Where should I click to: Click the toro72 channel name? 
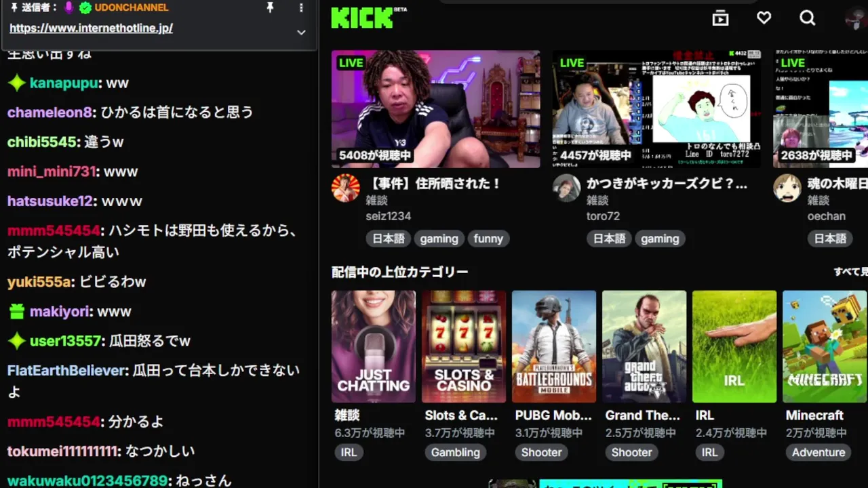click(x=604, y=216)
